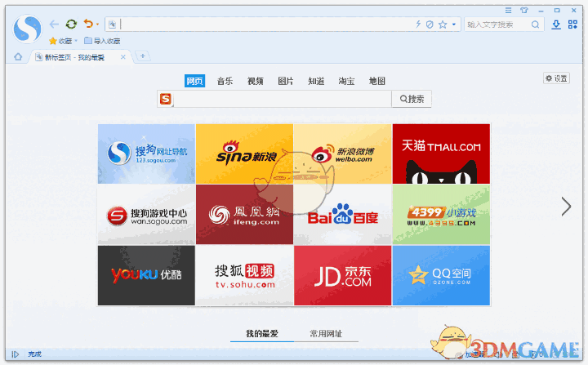Click the page icon in address bar
Screen dimensions: 588x365
(x=112, y=24)
